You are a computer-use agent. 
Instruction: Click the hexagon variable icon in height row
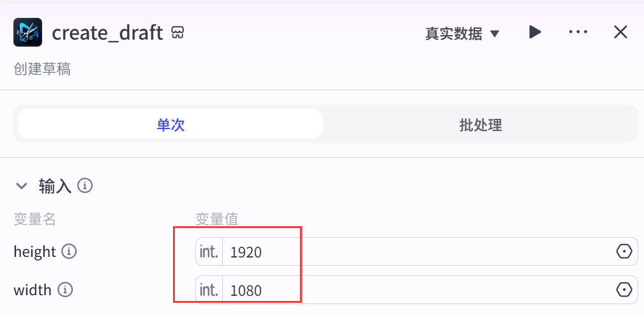click(x=624, y=252)
